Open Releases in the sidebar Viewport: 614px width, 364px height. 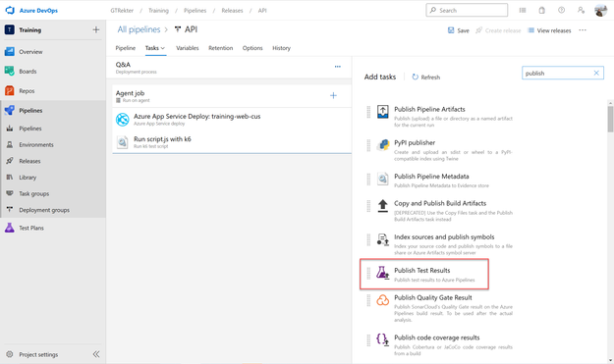29,161
